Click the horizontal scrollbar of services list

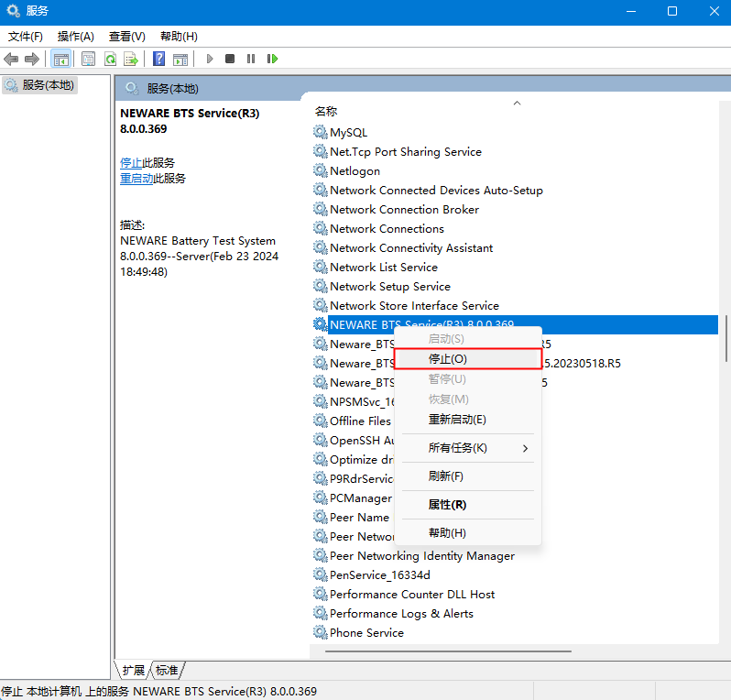click(x=448, y=651)
